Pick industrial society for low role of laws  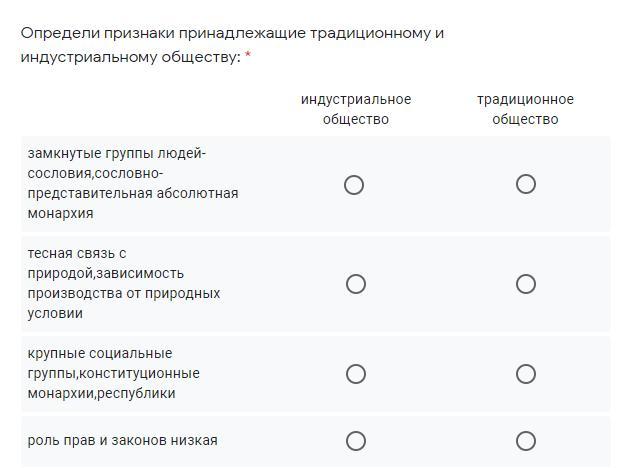coord(355,441)
